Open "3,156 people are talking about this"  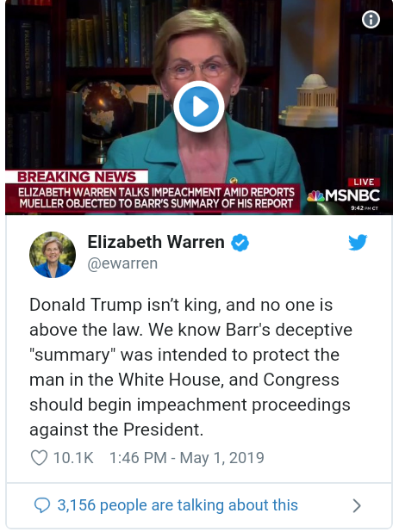178,505
